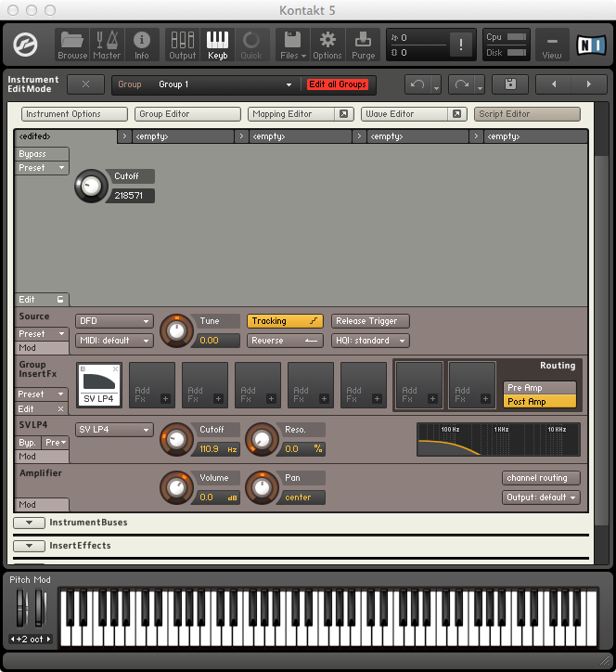This screenshot has width=616, height=672.
Task: Toggle the Tracking button
Action: coord(285,321)
